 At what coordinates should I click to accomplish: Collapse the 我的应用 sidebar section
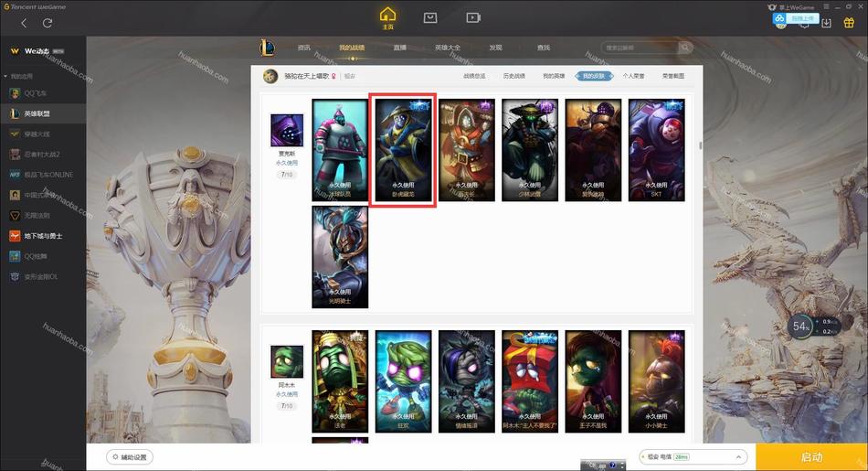[x=18, y=76]
